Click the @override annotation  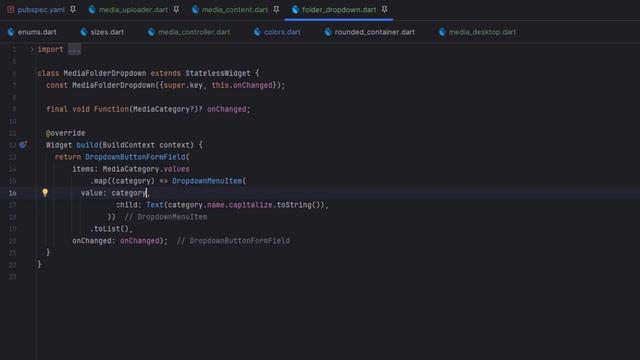(65, 133)
